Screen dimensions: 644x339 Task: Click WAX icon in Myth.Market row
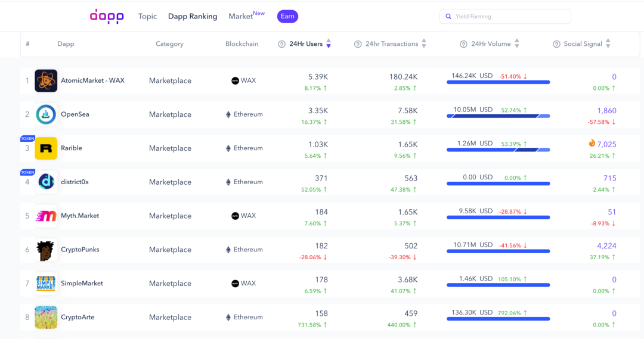[236, 216]
